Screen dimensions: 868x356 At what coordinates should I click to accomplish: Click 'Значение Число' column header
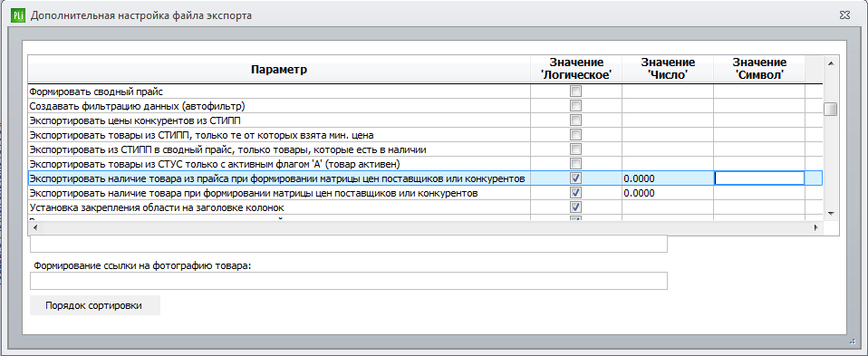click(x=668, y=69)
